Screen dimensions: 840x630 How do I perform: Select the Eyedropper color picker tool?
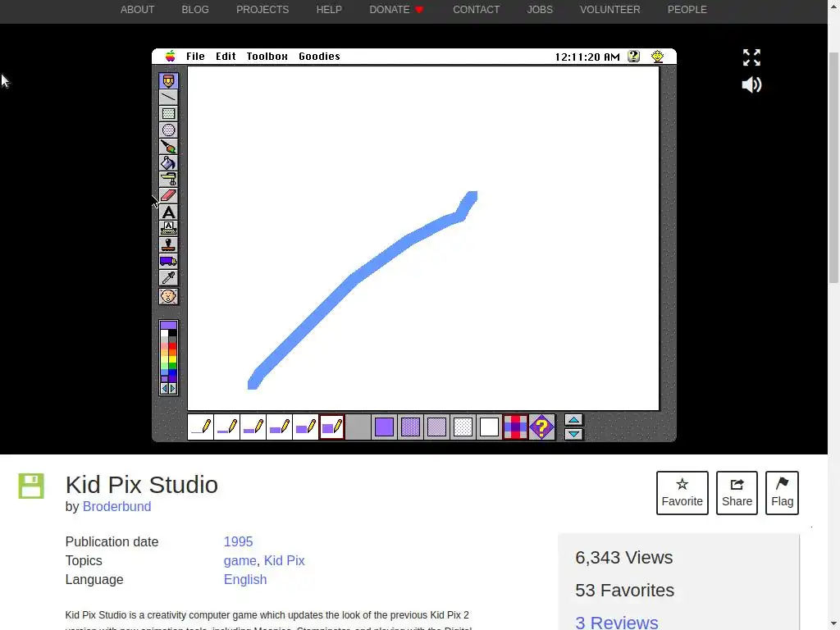click(168, 277)
